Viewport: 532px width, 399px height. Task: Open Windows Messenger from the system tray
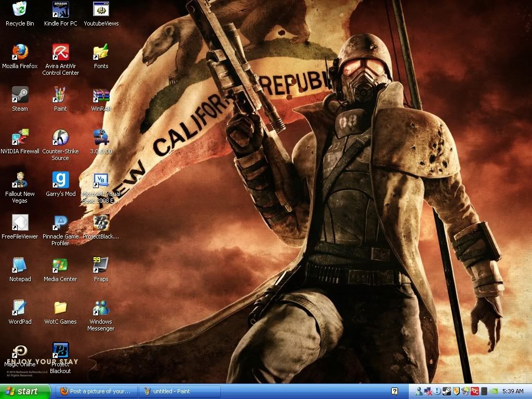pos(419,392)
